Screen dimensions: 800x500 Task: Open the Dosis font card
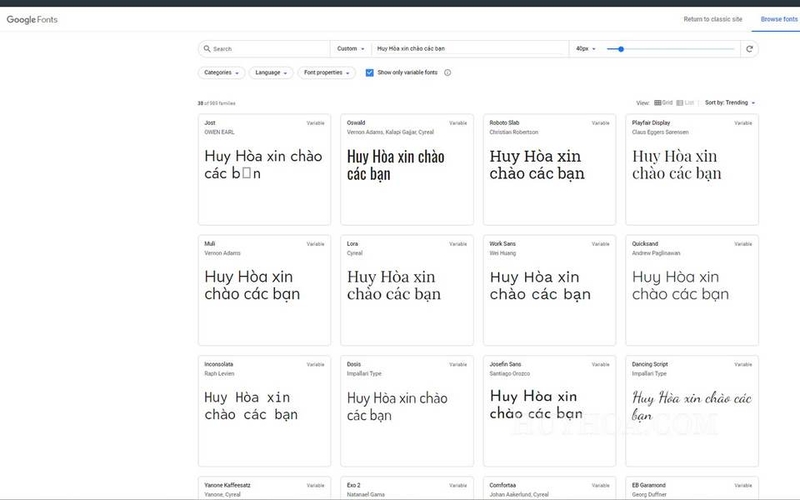407,411
